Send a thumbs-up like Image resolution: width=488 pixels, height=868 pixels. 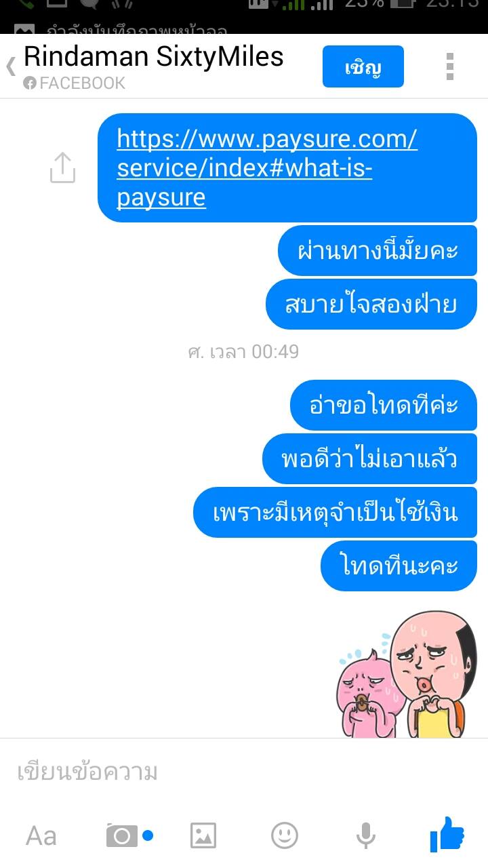pos(447,834)
